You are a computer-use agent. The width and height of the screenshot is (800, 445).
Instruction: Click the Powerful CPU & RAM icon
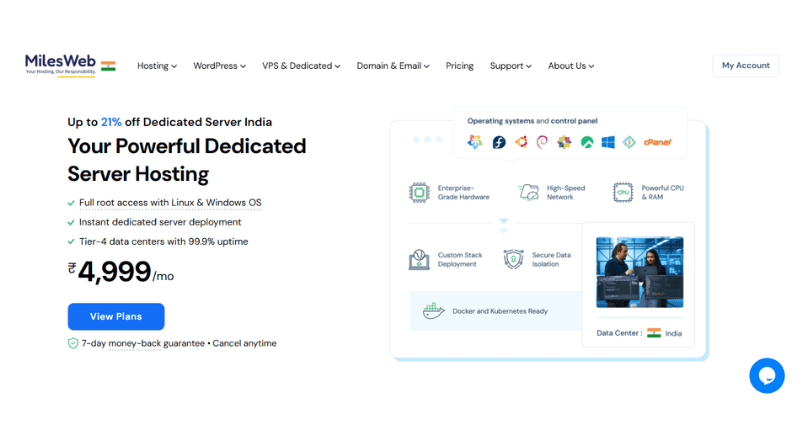[x=623, y=192]
